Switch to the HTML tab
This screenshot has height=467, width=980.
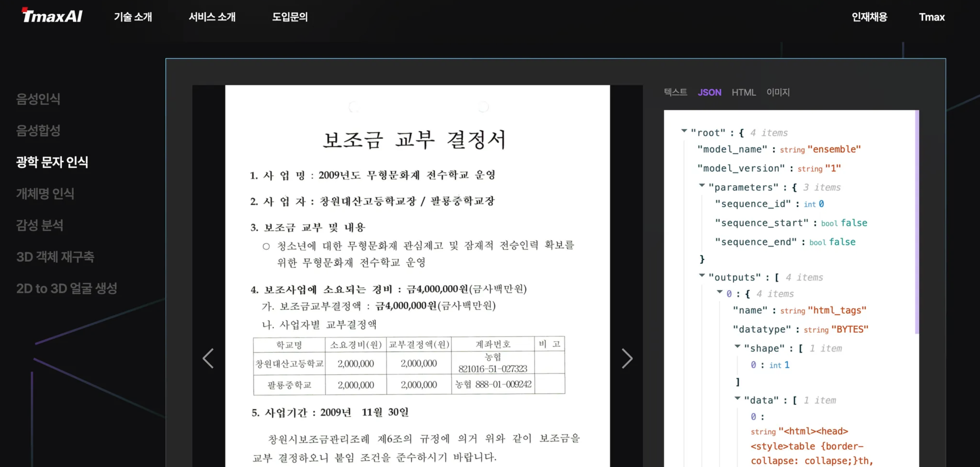coord(743,92)
